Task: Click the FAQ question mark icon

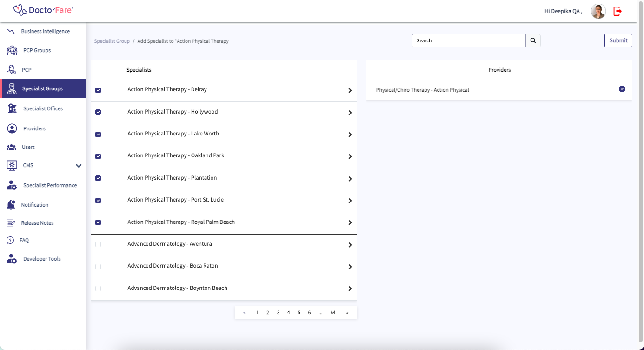Action: point(10,240)
